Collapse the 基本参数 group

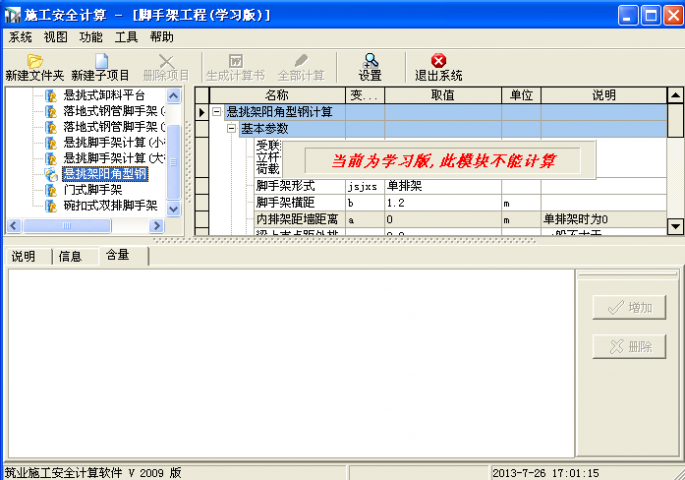pos(232,129)
